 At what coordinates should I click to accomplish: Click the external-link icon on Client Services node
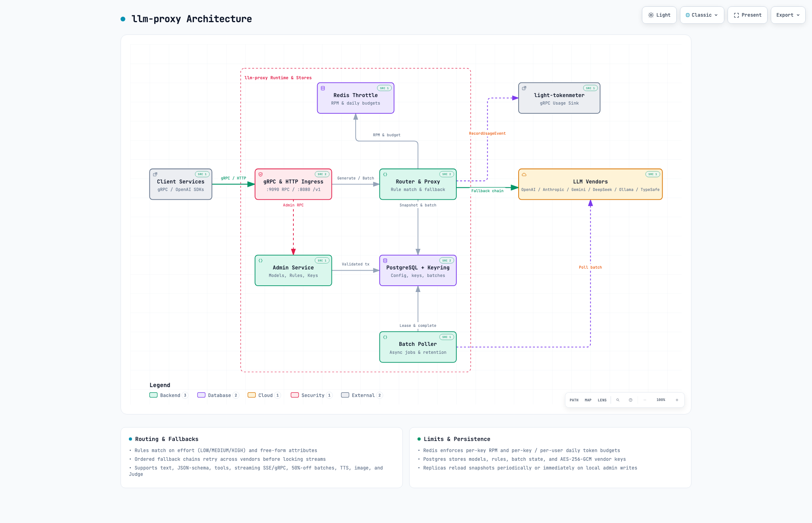(155, 174)
